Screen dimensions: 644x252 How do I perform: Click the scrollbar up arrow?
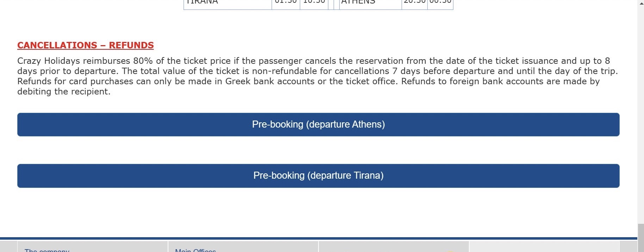click(640, 3)
